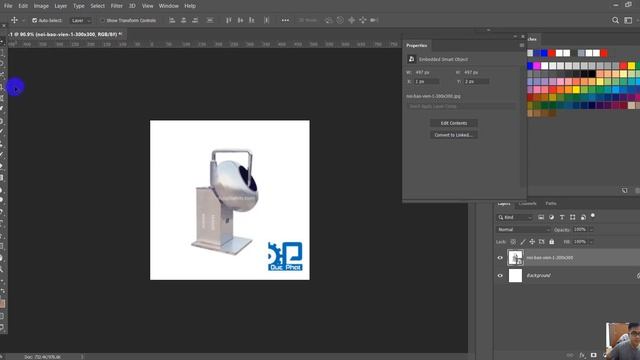Pick the magenta swatch in the Swatches panel
Screen dimensions: 640x360
[x=537, y=66]
